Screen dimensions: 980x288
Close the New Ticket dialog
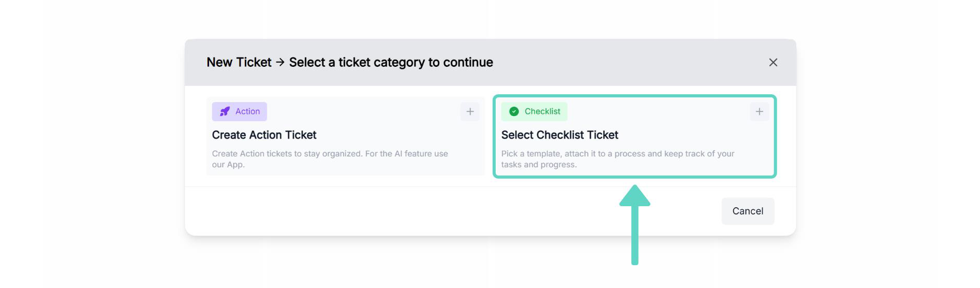pos(773,62)
